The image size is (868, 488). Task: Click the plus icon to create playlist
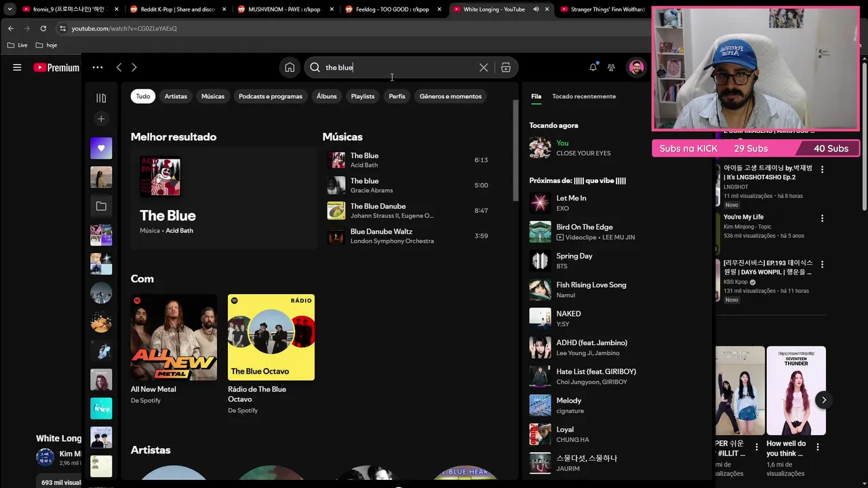tap(101, 119)
